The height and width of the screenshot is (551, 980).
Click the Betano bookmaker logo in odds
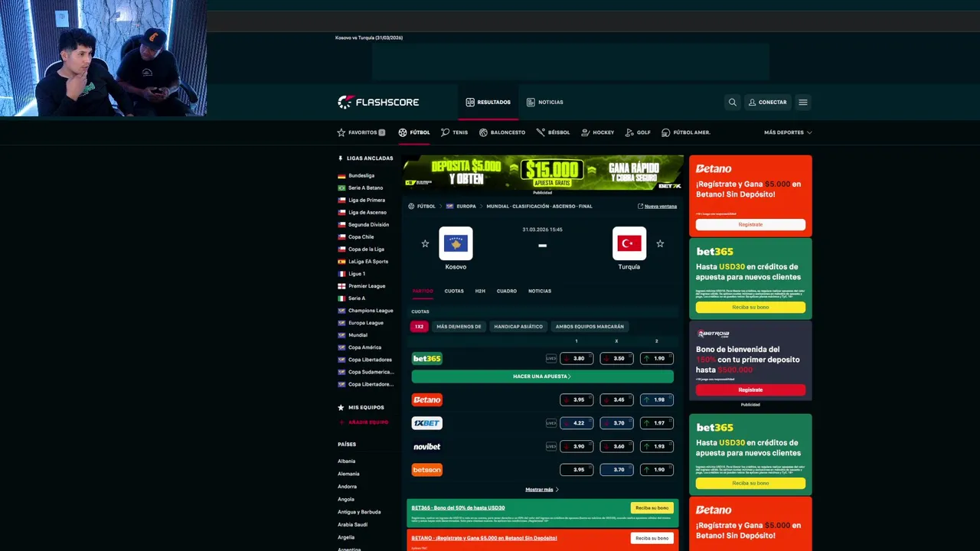point(426,399)
